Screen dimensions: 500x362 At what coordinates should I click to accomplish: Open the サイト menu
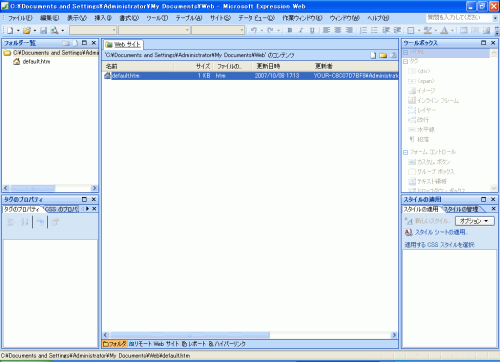coord(220,18)
